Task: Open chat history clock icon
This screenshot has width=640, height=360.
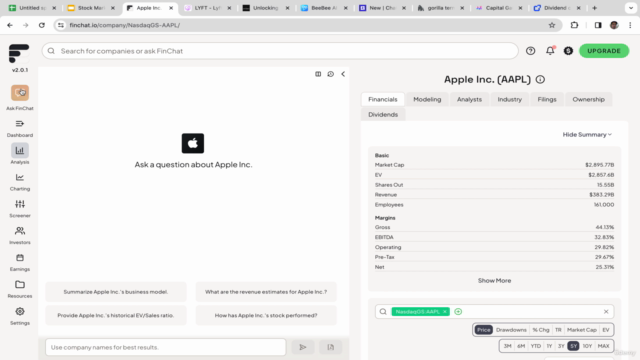Action: click(331, 74)
